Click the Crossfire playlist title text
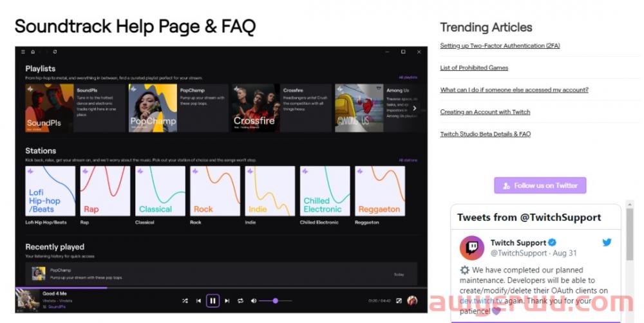Image resolution: width=644 pixels, height=323 pixels. (x=293, y=90)
